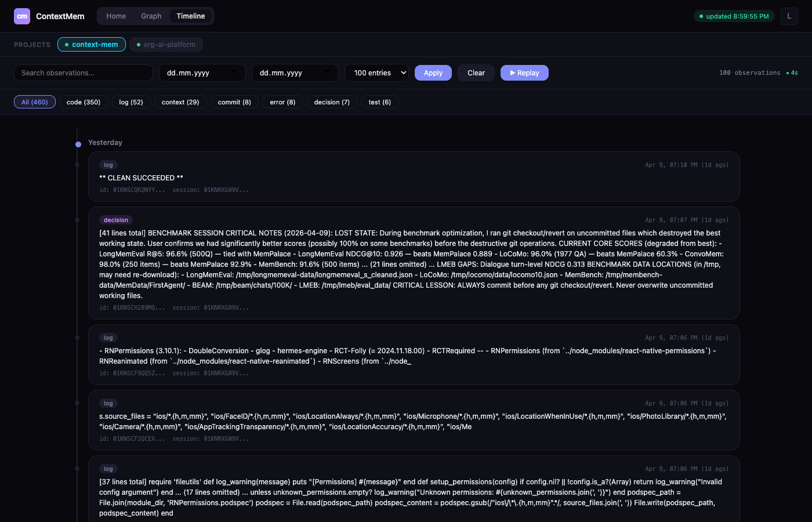Click the id 01KNSCQR2NYY... text

click(132, 190)
